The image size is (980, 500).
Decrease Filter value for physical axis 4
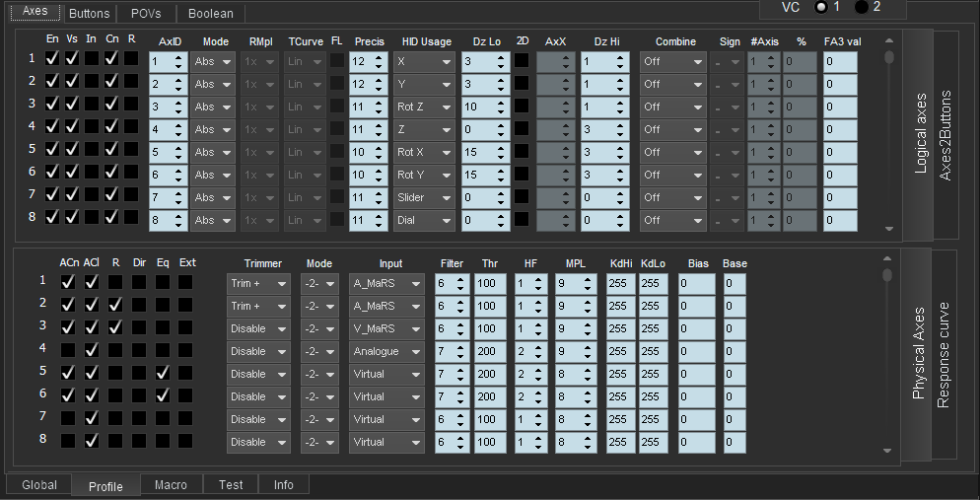coord(460,356)
